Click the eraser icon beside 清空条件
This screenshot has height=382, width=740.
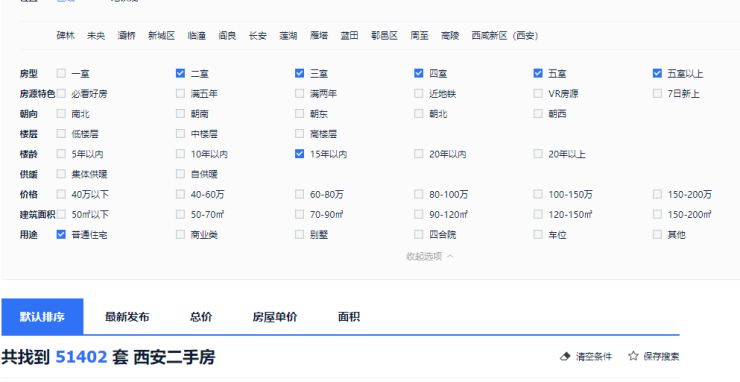pyautogui.click(x=565, y=357)
